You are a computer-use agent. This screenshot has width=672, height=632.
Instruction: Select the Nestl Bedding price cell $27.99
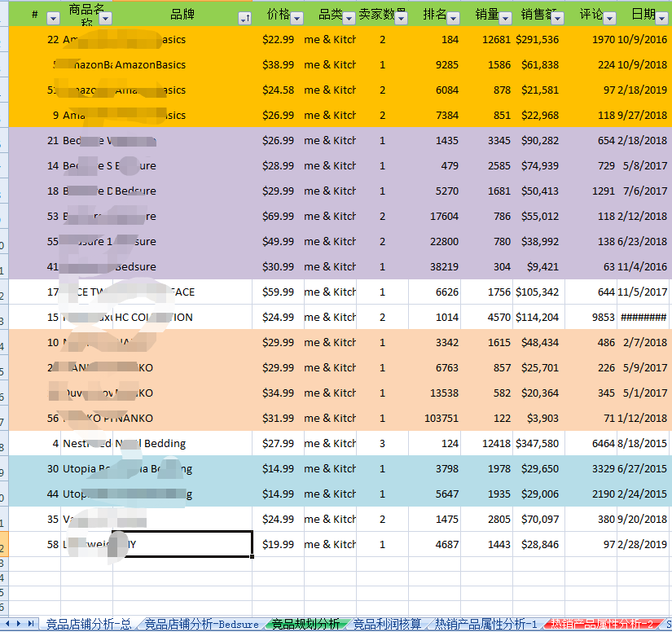click(278, 444)
